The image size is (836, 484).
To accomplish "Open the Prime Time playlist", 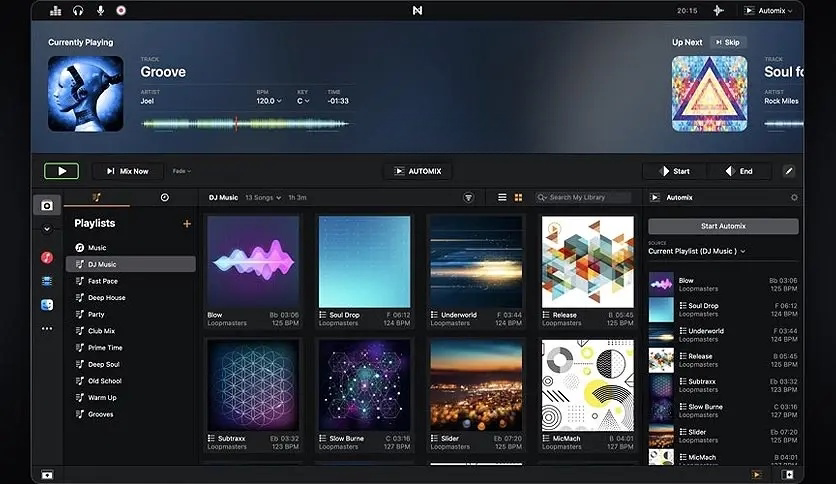I will [131, 348].
